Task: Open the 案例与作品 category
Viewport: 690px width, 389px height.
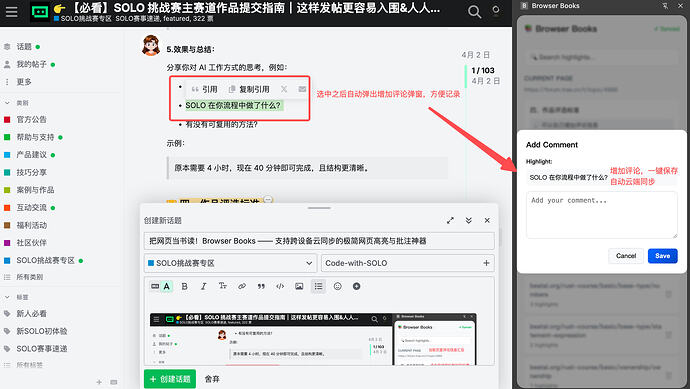Action: (35, 190)
